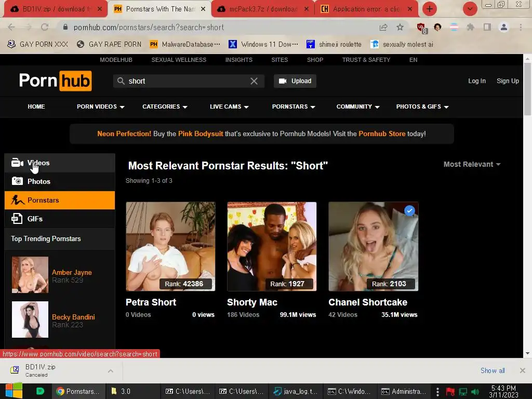Open the Most Relevant sort dropdown

click(472, 164)
